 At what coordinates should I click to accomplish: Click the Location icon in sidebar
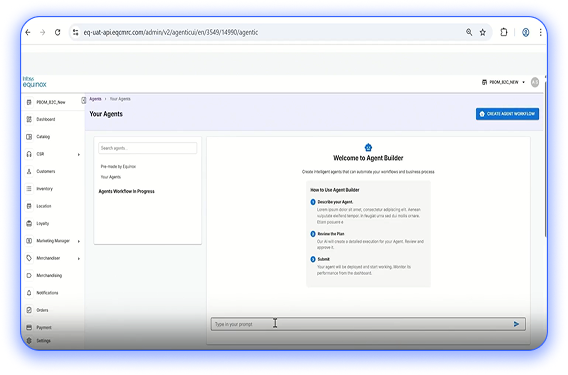click(29, 206)
